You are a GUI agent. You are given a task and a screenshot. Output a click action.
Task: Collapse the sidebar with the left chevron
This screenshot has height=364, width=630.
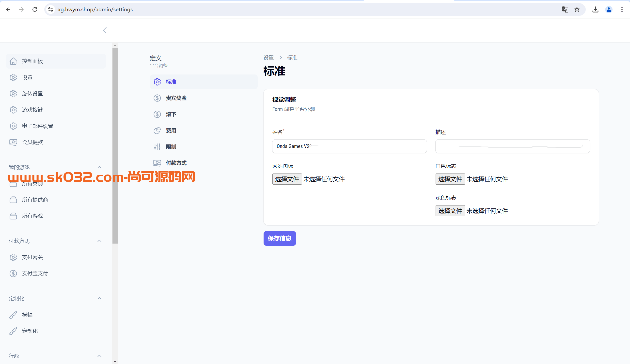[105, 30]
